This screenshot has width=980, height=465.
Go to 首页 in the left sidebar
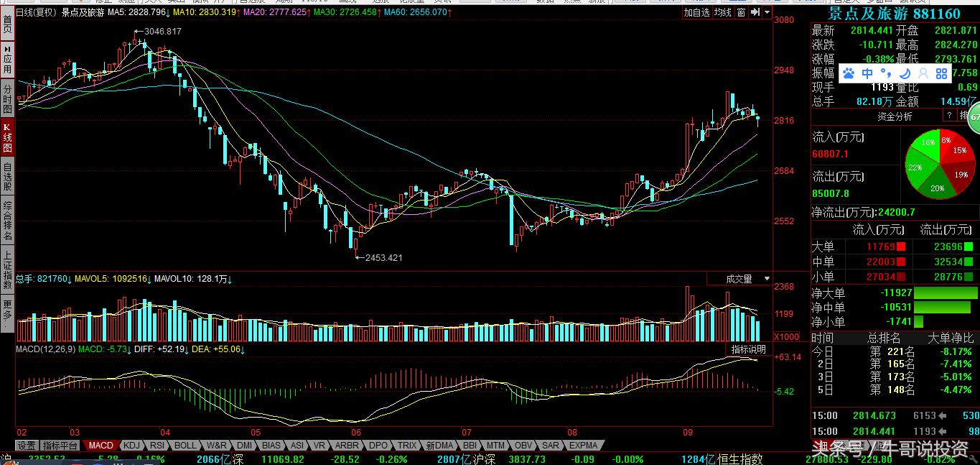point(6,24)
